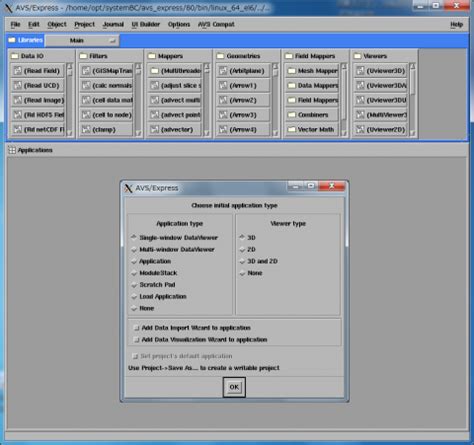Open the Mesh Mappers library folder
This screenshot has width=474, height=445.
[312, 71]
